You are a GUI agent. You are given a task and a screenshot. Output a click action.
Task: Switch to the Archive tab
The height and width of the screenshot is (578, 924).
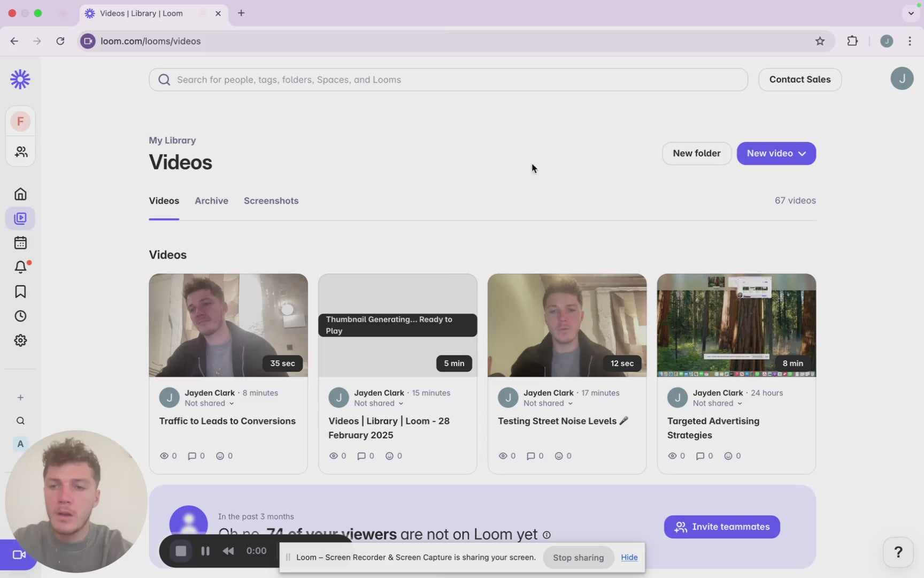point(211,201)
